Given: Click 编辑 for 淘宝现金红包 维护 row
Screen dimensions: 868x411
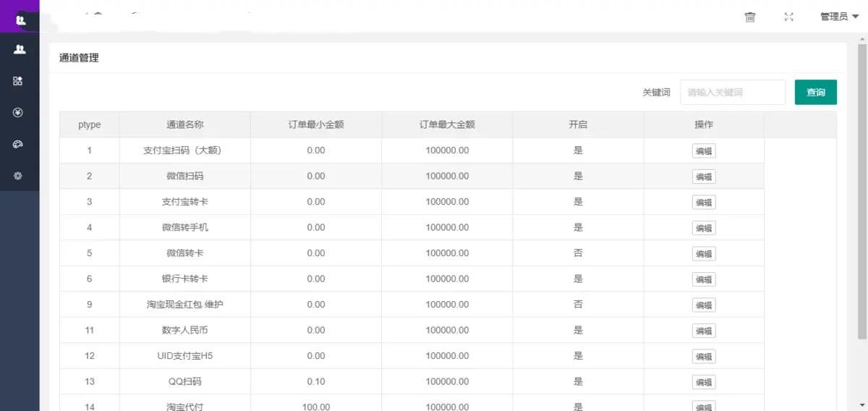Looking at the screenshot, I should [x=704, y=305].
